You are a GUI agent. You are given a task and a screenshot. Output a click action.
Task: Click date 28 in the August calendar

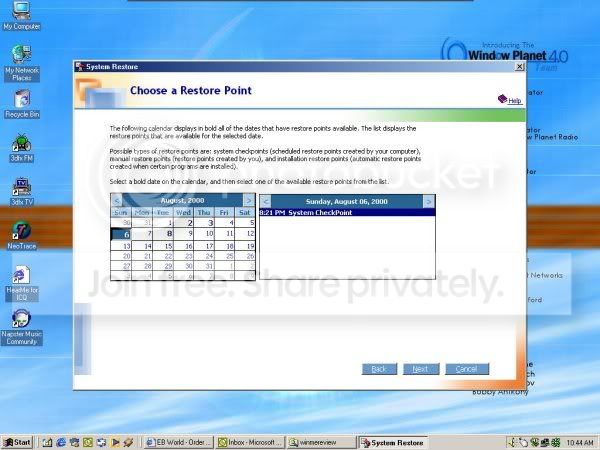(142, 266)
